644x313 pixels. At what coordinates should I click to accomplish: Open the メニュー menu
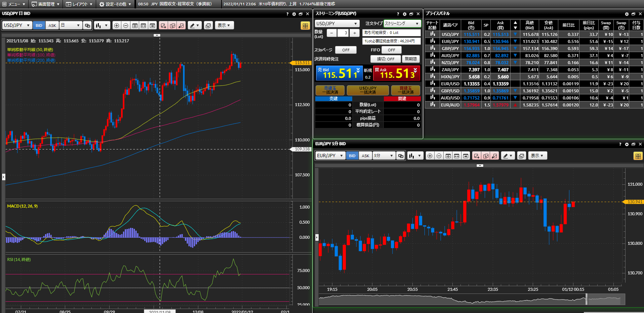click(13, 4)
